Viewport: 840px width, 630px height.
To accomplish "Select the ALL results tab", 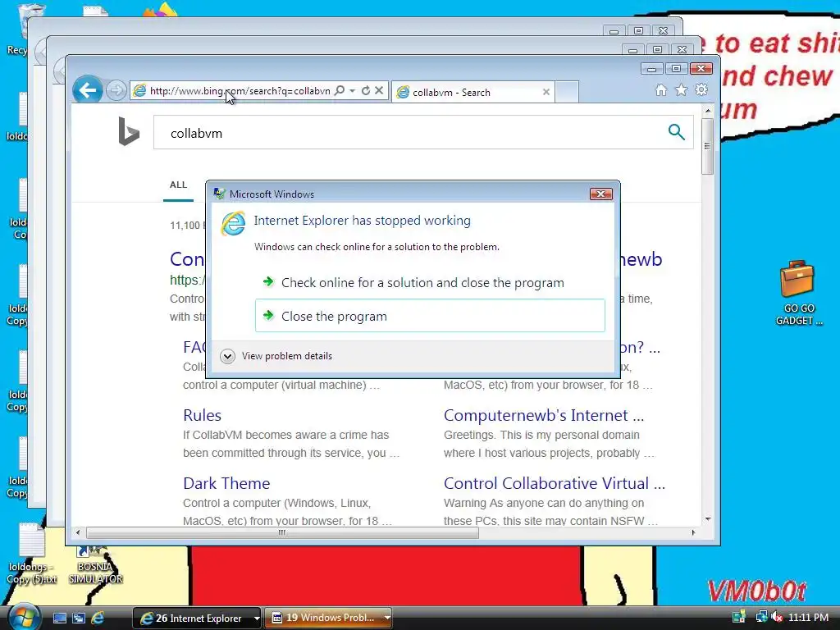I will click(178, 185).
